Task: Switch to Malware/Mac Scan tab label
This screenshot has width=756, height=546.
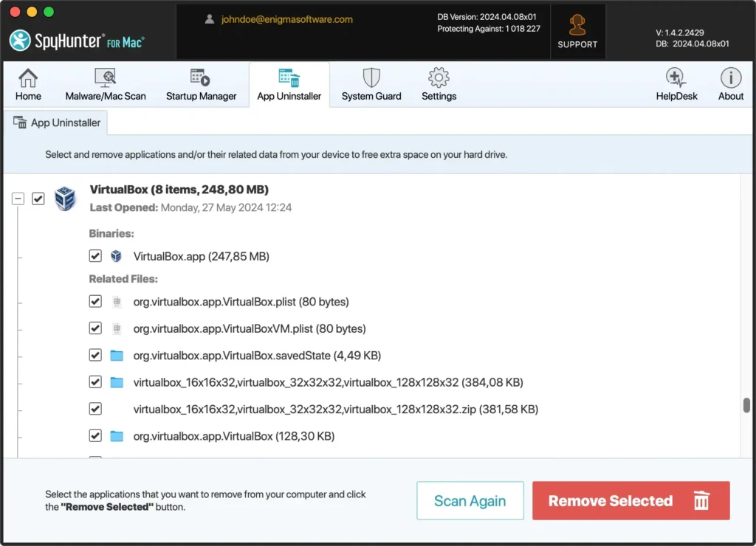Action: (x=105, y=97)
